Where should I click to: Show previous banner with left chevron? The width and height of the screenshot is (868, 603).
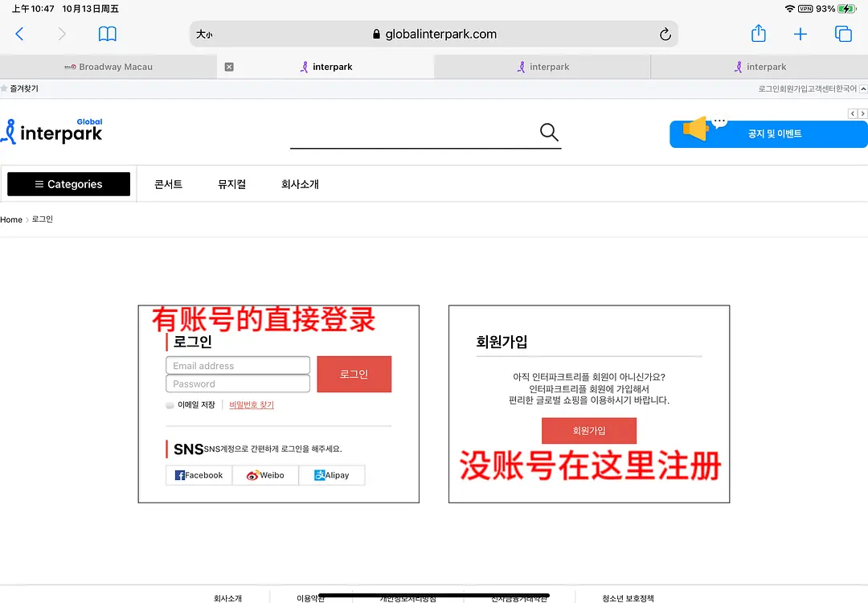pos(853,113)
